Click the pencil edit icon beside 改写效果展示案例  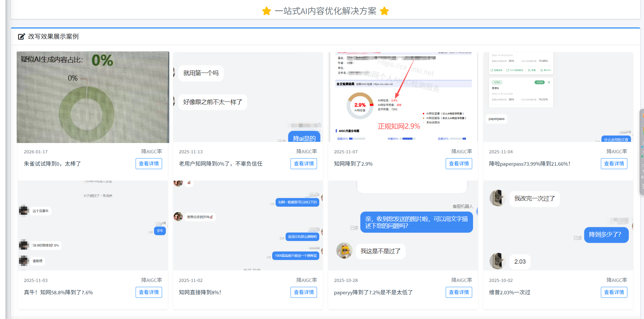pyautogui.click(x=22, y=36)
